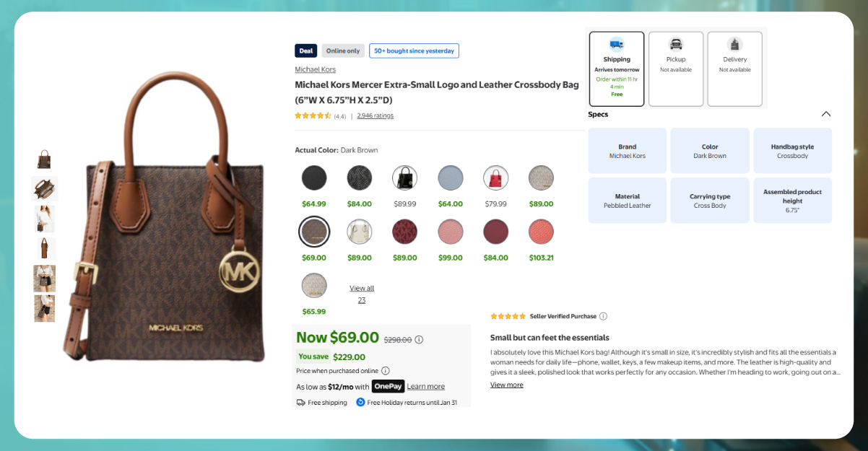Click OnePay Learn more link

pos(425,387)
